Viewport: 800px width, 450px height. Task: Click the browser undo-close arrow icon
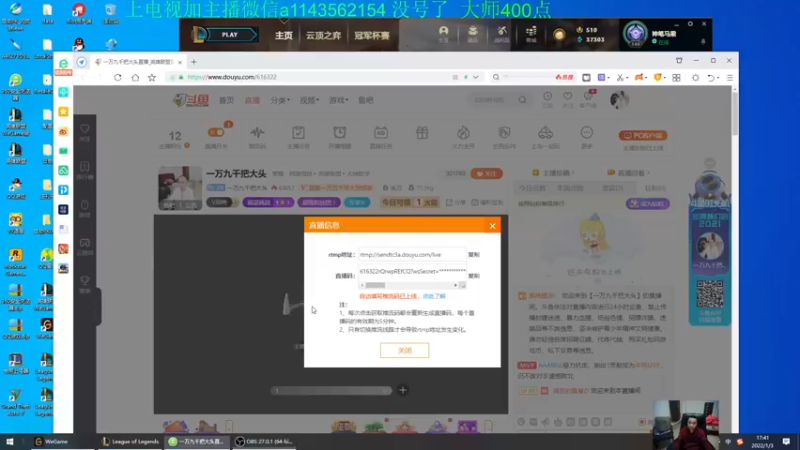tap(711, 78)
